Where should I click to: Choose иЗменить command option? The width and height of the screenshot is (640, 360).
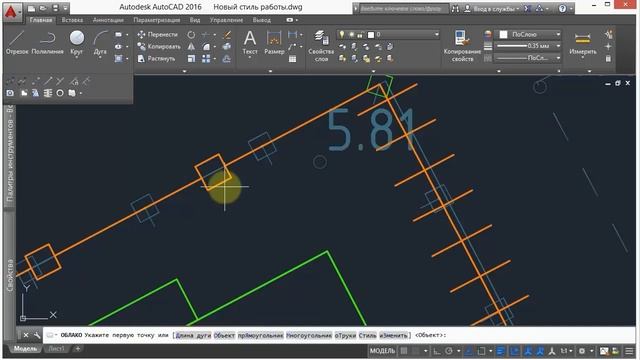click(393, 336)
